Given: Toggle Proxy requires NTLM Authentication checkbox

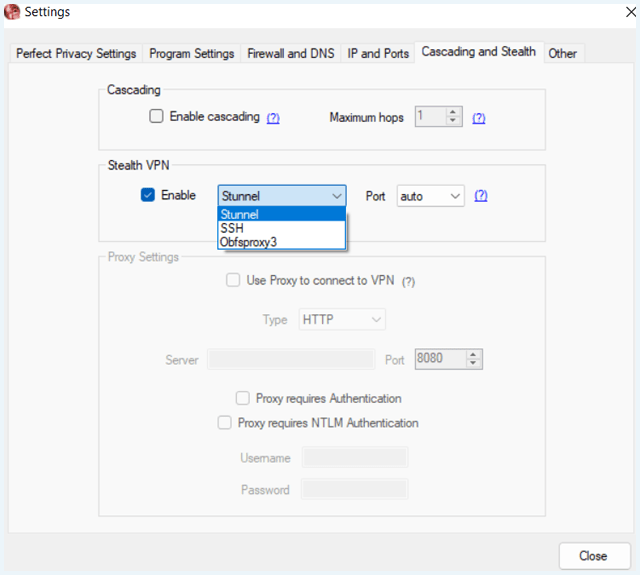Looking at the screenshot, I should coord(224,423).
